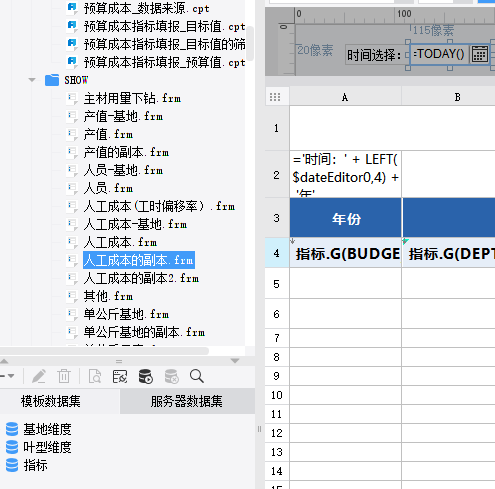Click the empty cell A1
This screenshot has width=495, height=489.
[345, 128]
